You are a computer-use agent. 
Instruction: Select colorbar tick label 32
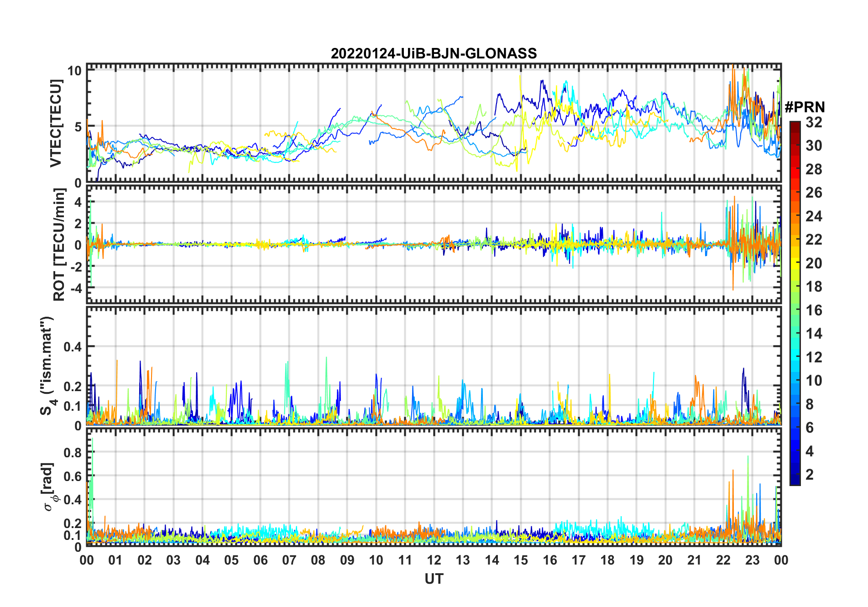814,122
